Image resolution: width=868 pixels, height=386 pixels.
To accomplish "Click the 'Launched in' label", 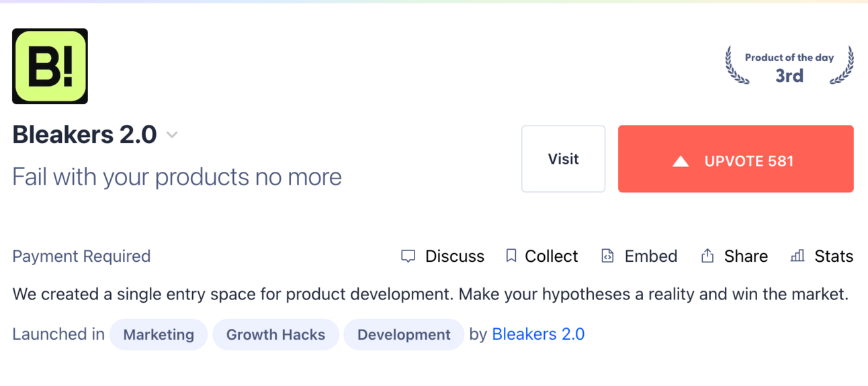I will [x=58, y=334].
